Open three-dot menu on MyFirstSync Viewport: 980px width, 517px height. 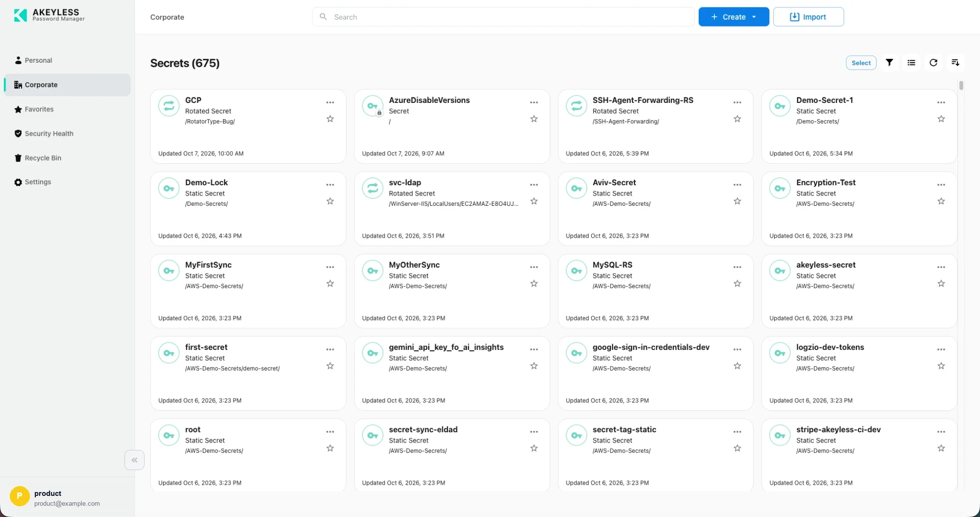pyautogui.click(x=330, y=267)
